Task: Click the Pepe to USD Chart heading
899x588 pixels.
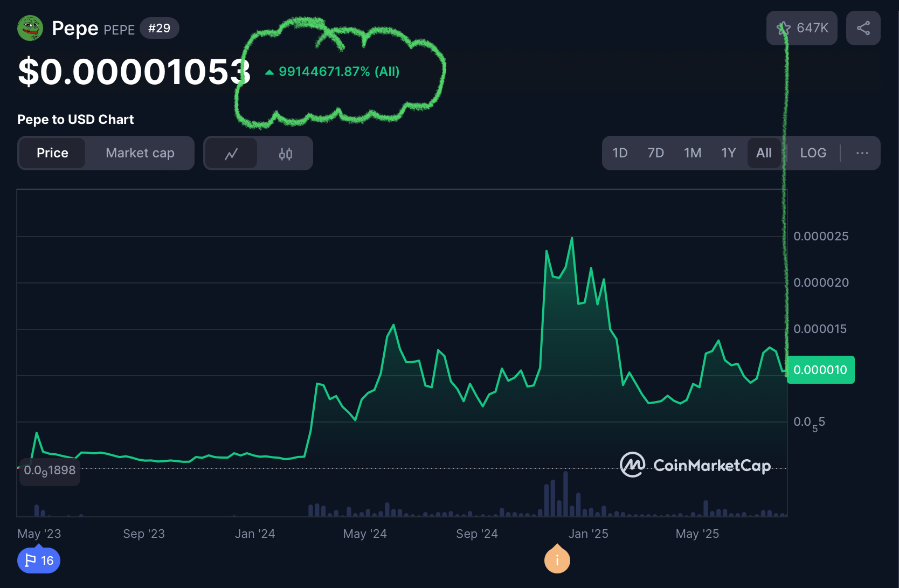Action: tap(75, 120)
